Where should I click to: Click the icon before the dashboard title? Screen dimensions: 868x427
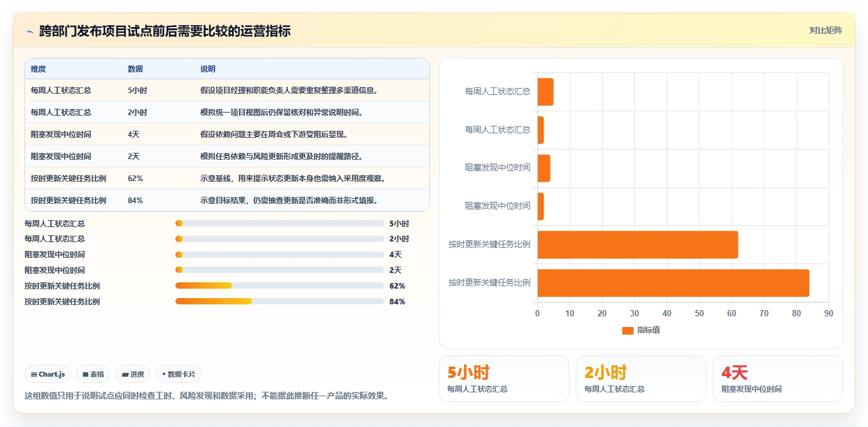(x=30, y=31)
